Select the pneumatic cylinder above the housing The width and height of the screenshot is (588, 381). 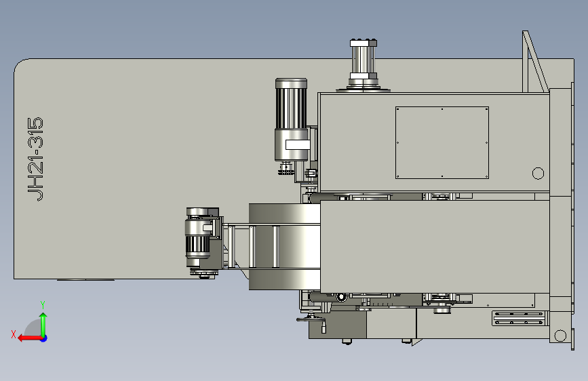coord(363,64)
